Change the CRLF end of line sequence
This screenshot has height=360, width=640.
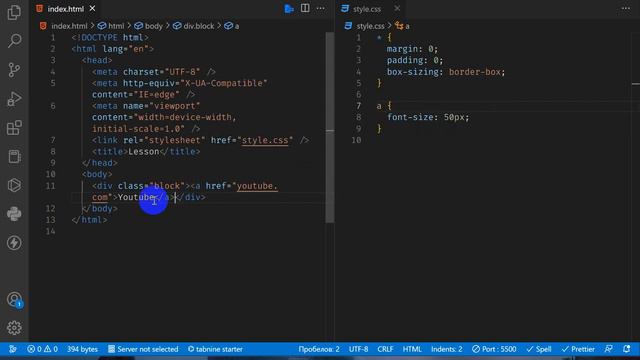pyautogui.click(x=385, y=349)
